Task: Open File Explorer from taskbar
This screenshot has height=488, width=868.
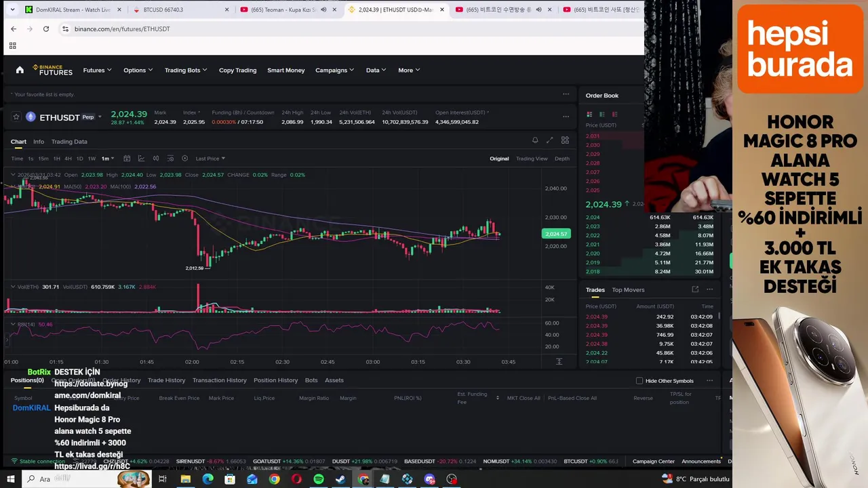Action: point(185,479)
